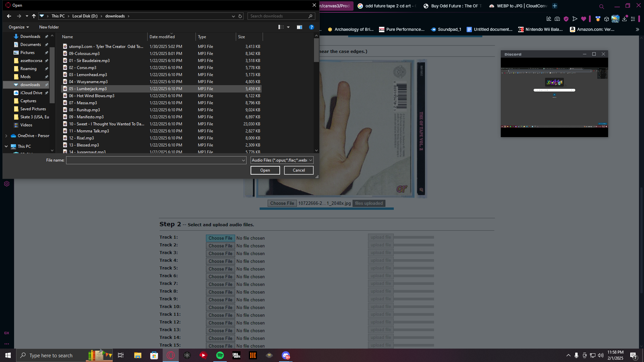Select 05 - Lumberjack.mp3 file
The height and width of the screenshot is (362, 644).
[x=88, y=89]
